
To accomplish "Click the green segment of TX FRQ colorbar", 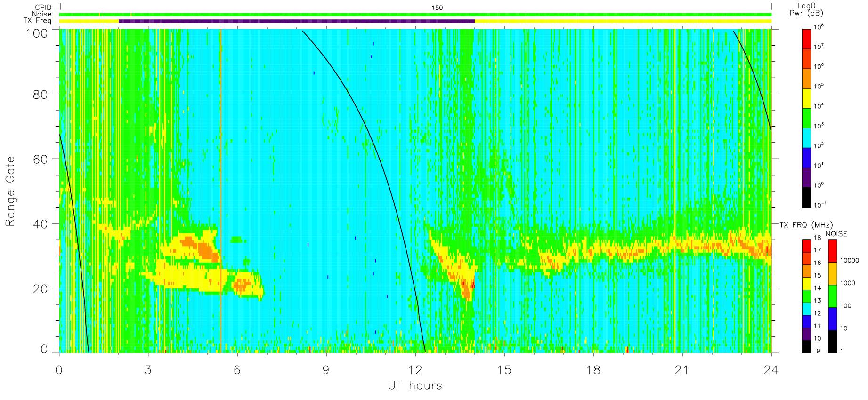I will tap(806, 296).
